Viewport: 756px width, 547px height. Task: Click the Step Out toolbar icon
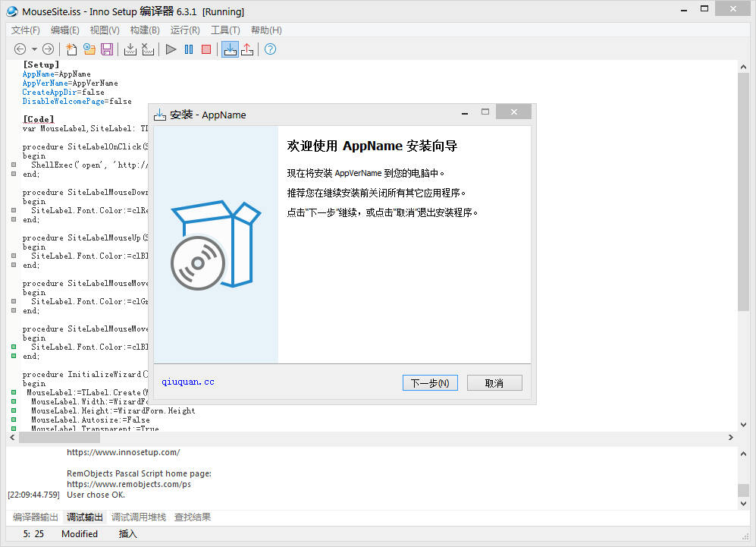pos(249,49)
